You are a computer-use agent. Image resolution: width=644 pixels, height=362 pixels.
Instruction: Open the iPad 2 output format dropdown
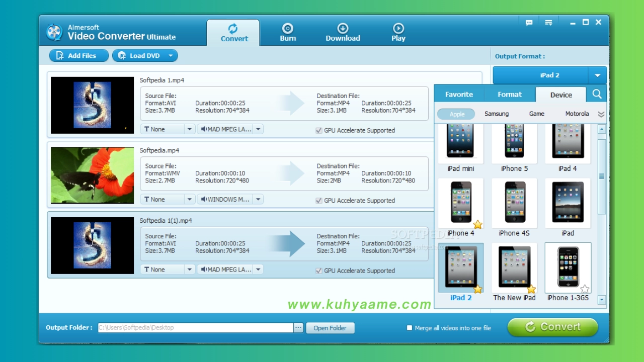pos(597,75)
